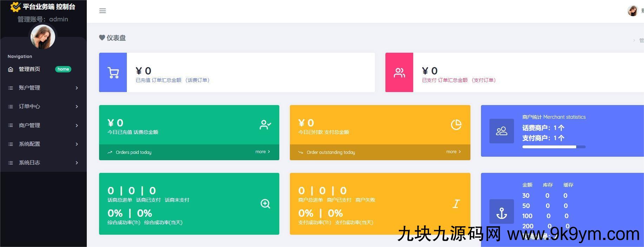Click the 缓存 column header

coord(568,185)
